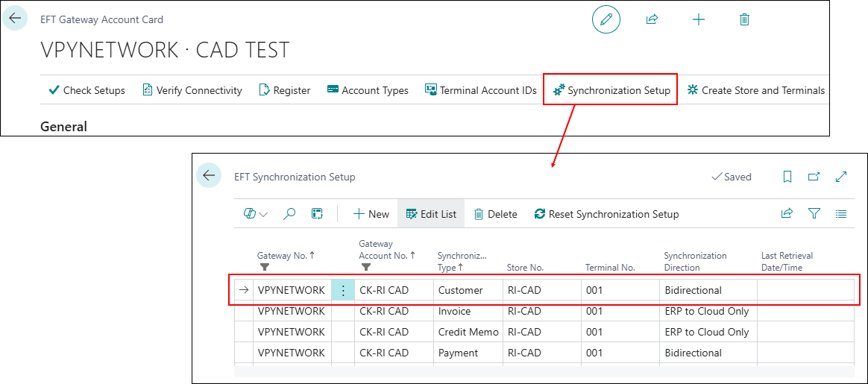868x384 pixels.
Task: Run Verify Connectivity action
Action: [x=192, y=90]
